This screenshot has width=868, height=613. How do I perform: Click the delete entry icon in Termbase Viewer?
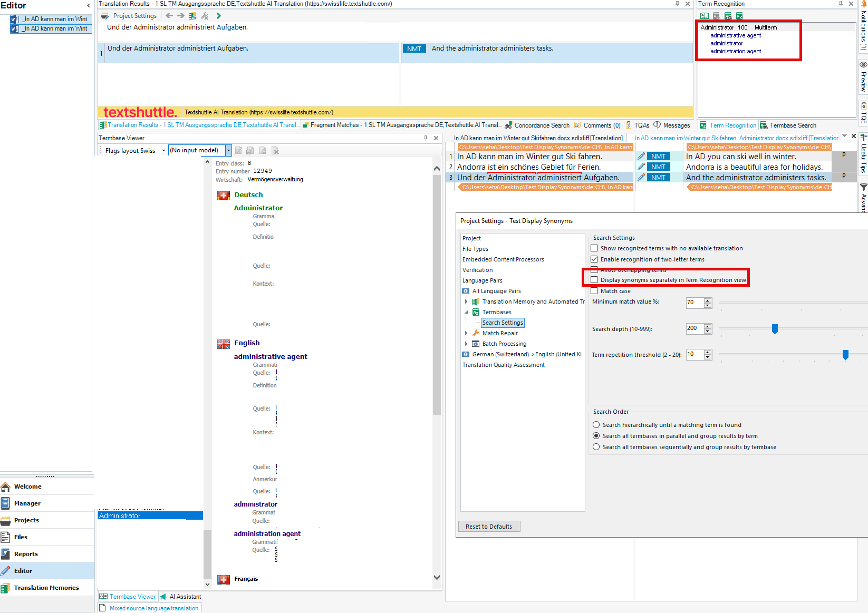coord(275,151)
